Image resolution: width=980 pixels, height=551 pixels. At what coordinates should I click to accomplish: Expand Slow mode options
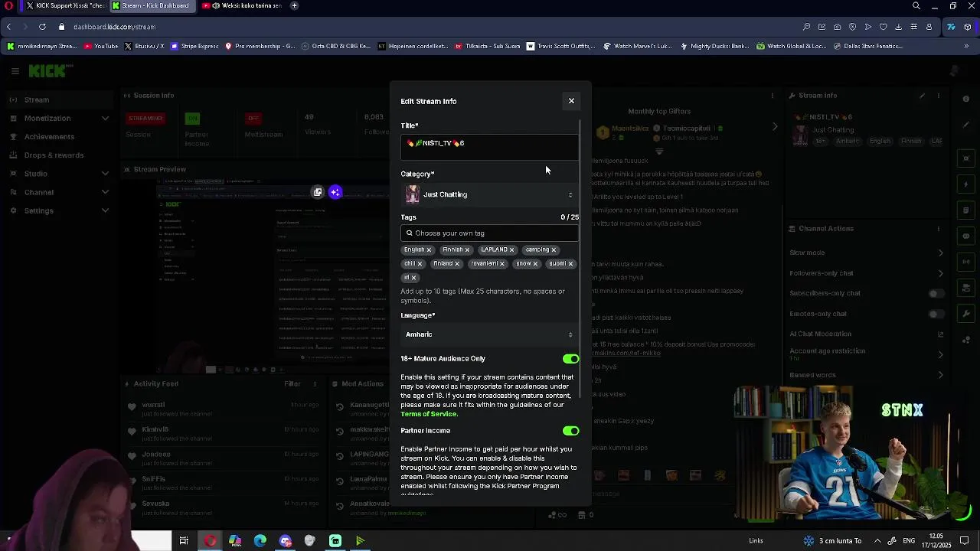pos(941,253)
